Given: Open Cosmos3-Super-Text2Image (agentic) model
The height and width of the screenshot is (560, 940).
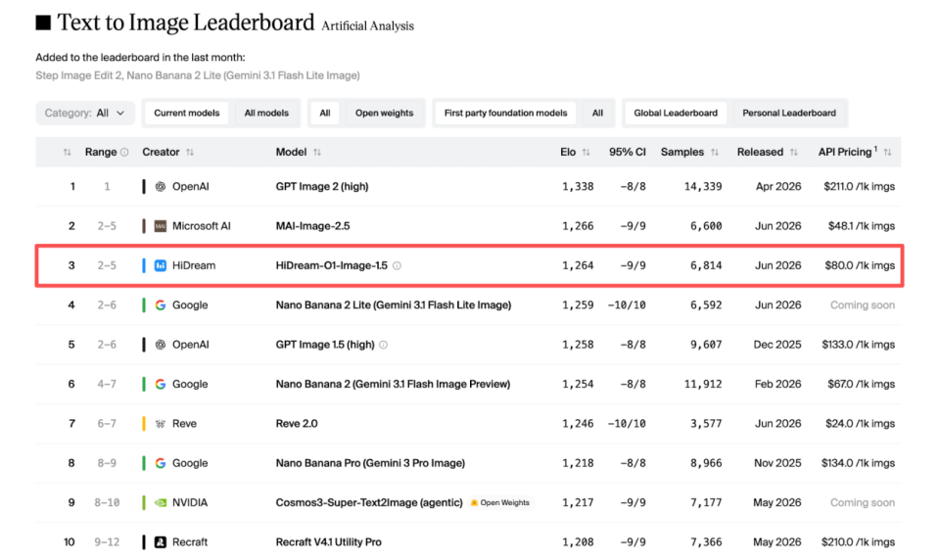Looking at the screenshot, I should 369,503.
